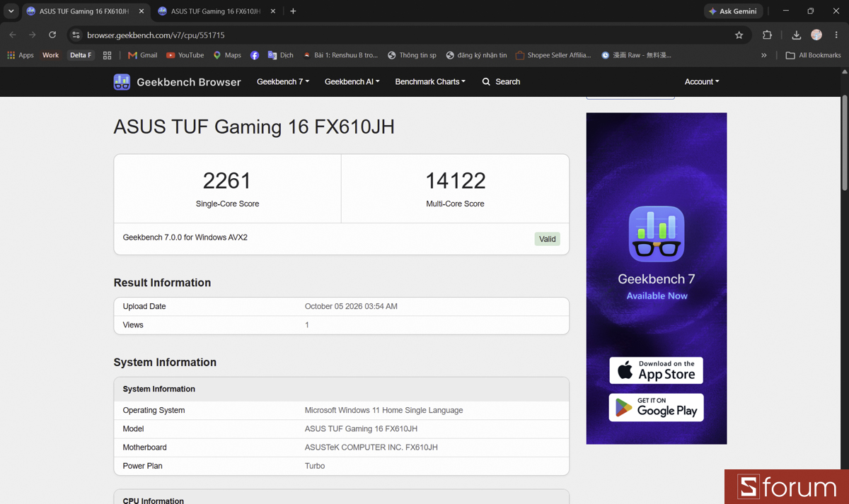Close the first ASUS TUF Gaming tab
The height and width of the screenshot is (504, 849).
[141, 11]
